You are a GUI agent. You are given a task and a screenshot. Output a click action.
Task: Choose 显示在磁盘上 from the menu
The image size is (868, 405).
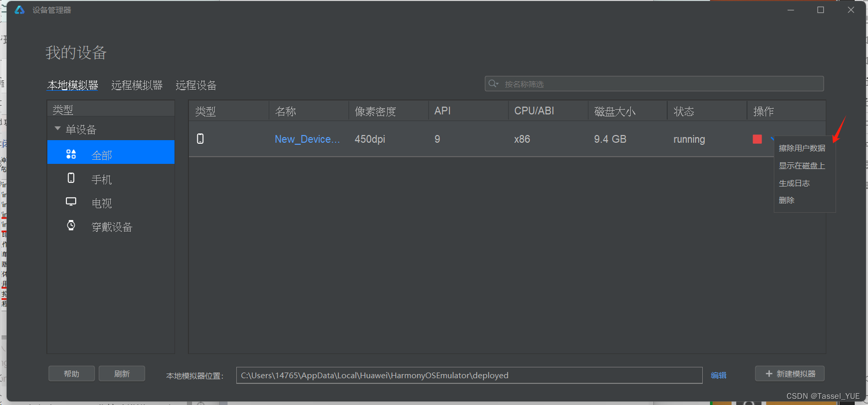coord(802,166)
